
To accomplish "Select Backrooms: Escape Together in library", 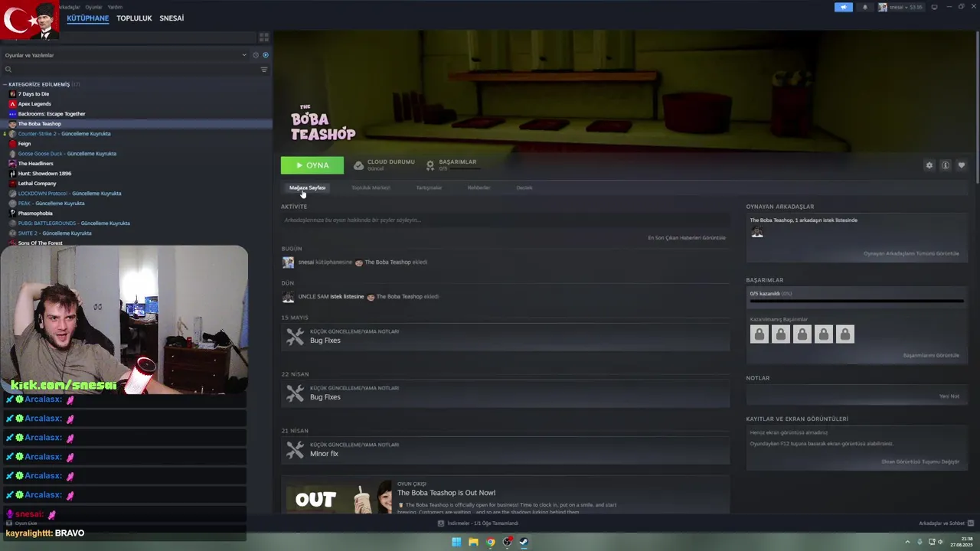I will coord(51,114).
